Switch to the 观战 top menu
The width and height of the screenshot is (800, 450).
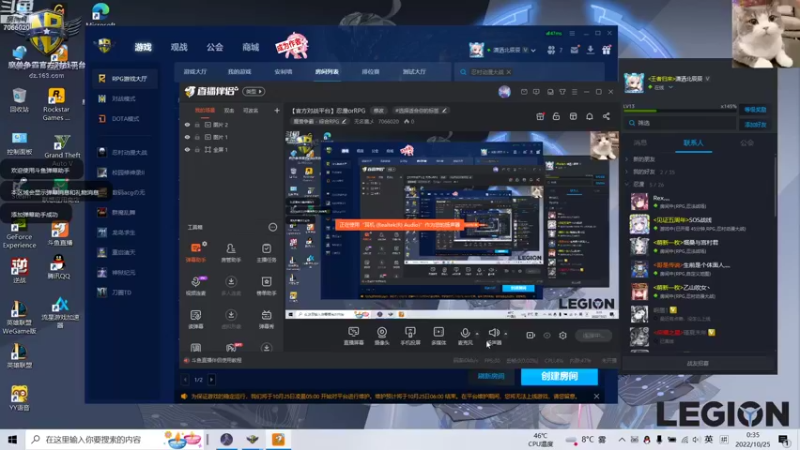tap(179, 47)
